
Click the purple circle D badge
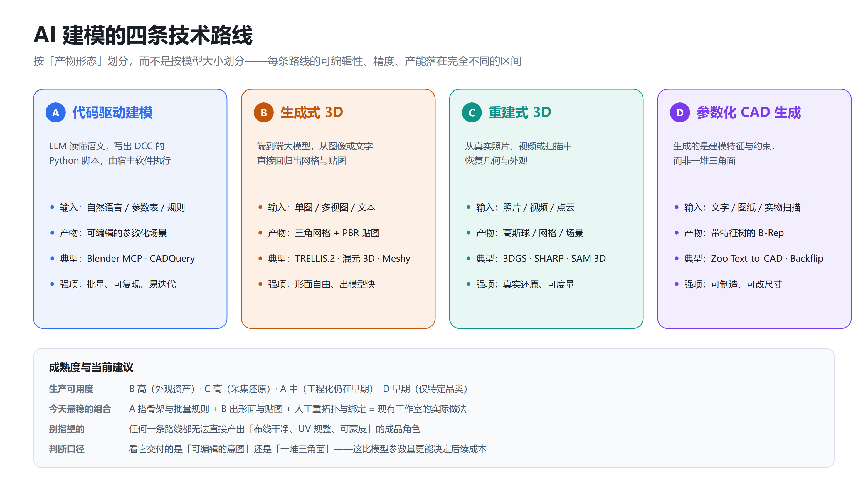tap(680, 112)
